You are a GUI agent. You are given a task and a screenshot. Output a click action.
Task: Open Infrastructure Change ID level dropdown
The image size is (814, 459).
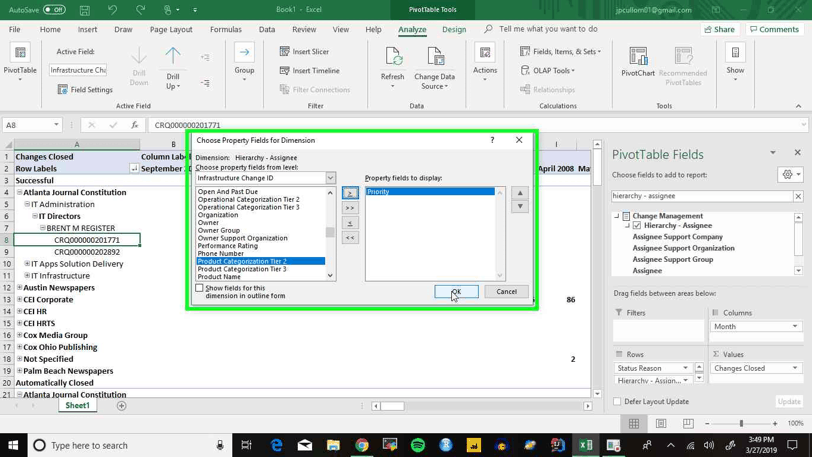(330, 178)
